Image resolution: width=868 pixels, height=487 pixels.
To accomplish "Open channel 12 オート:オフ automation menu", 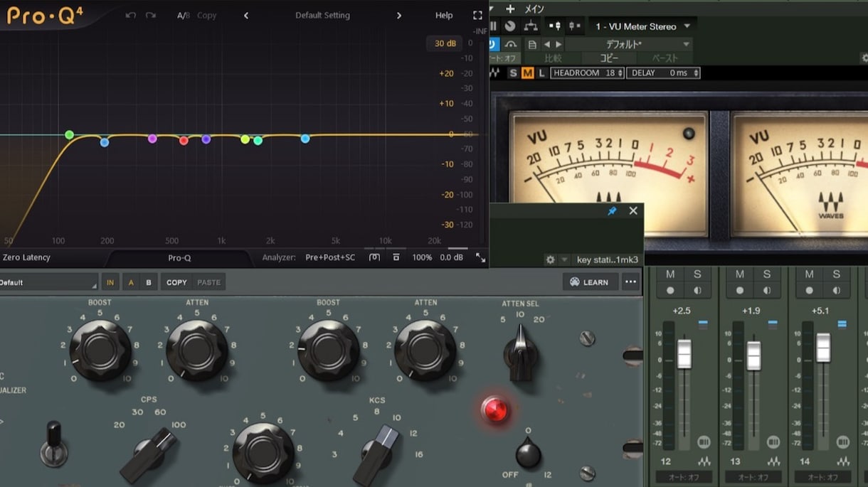I will tap(684, 477).
